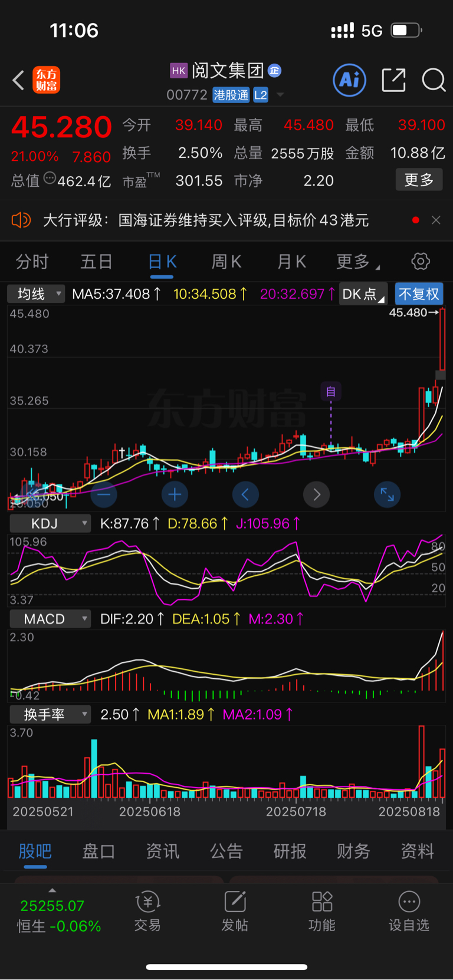
Task: Open the 资料 tab
Action: click(417, 851)
